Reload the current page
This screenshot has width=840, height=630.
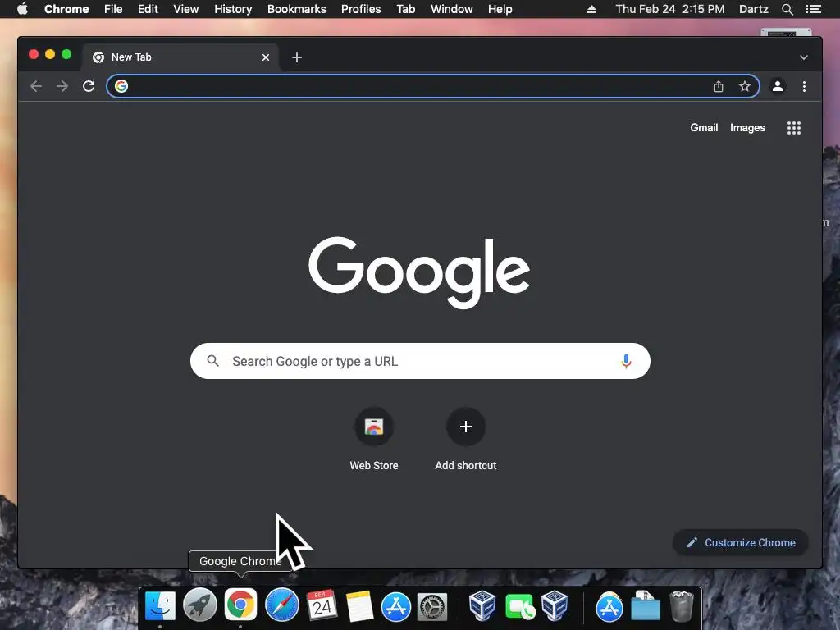click(x=89, y=86)
